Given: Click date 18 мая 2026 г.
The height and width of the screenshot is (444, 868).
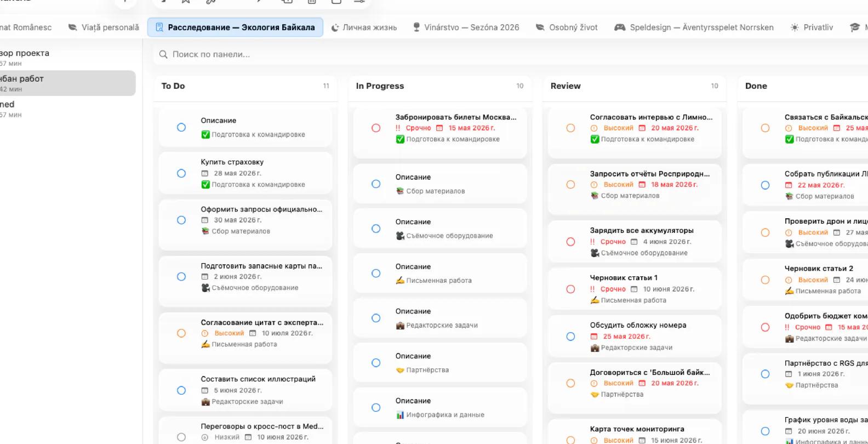Looking at the screenshot, I should [x=674, y=185].
